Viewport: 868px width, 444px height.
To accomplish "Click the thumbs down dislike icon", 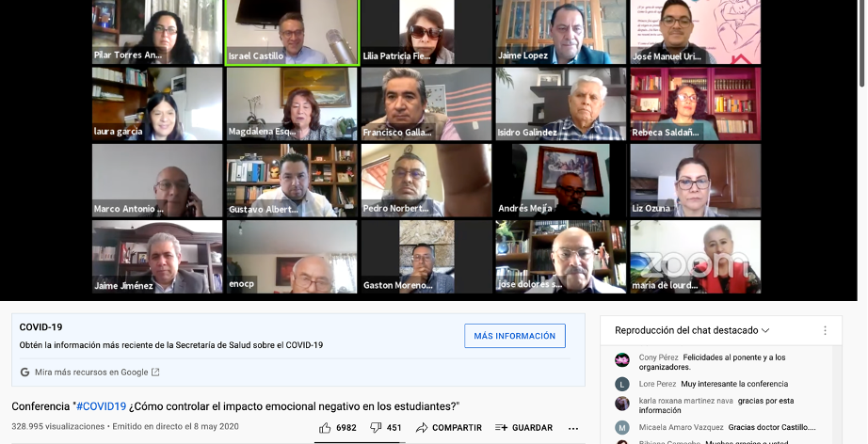I will [376, 427].
